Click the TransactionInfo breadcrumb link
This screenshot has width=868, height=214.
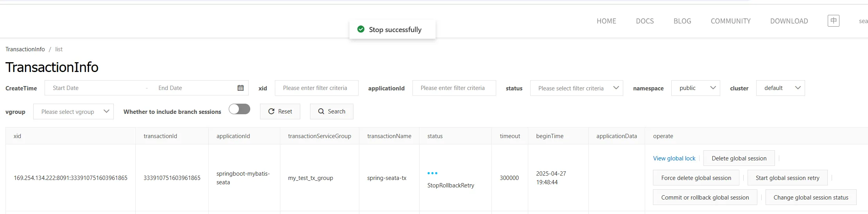pos(25,49)
